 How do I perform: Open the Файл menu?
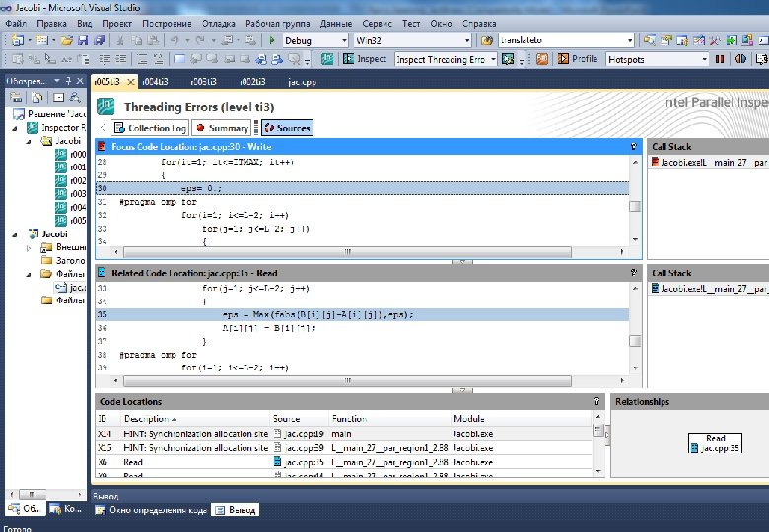pyautogui.click(x=16, y=23)
